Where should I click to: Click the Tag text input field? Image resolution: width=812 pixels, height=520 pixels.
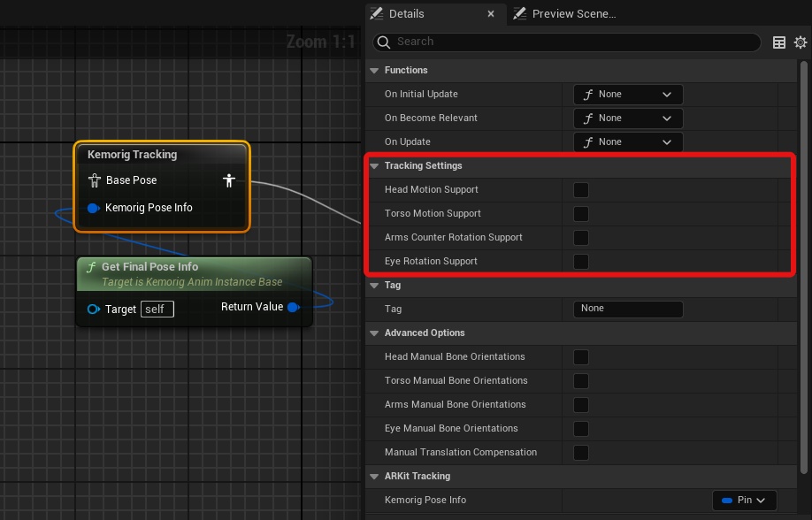point(628,309)
